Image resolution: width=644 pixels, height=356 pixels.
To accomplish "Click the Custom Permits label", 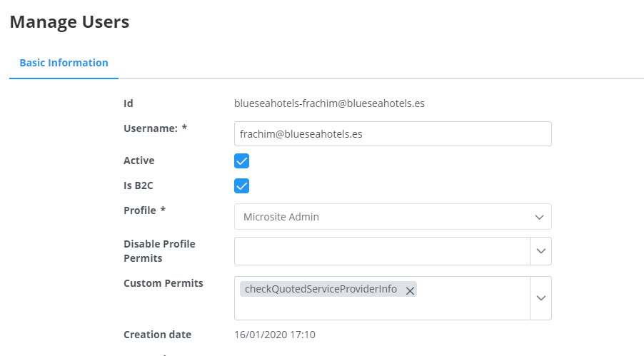I will [163, 283].
